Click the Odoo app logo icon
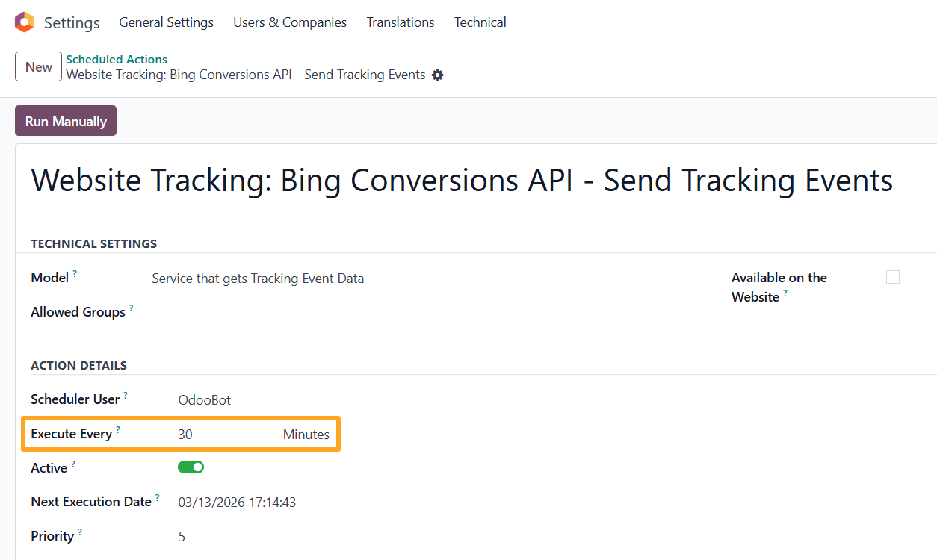Image resolution: width=937 pixels, height=560 pixels. point(25,22)
